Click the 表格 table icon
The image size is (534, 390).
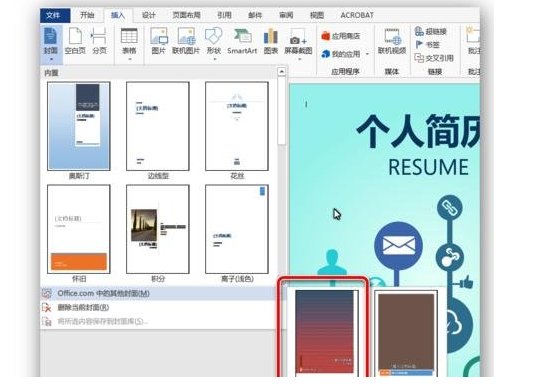[129, 36]
